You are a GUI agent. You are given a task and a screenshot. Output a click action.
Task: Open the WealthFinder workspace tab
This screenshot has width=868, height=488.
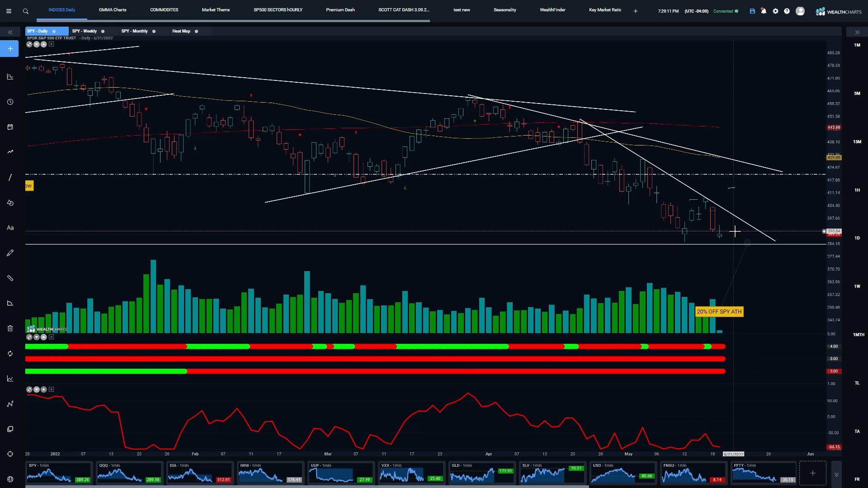pyautogui.click(x=552, y=10)
